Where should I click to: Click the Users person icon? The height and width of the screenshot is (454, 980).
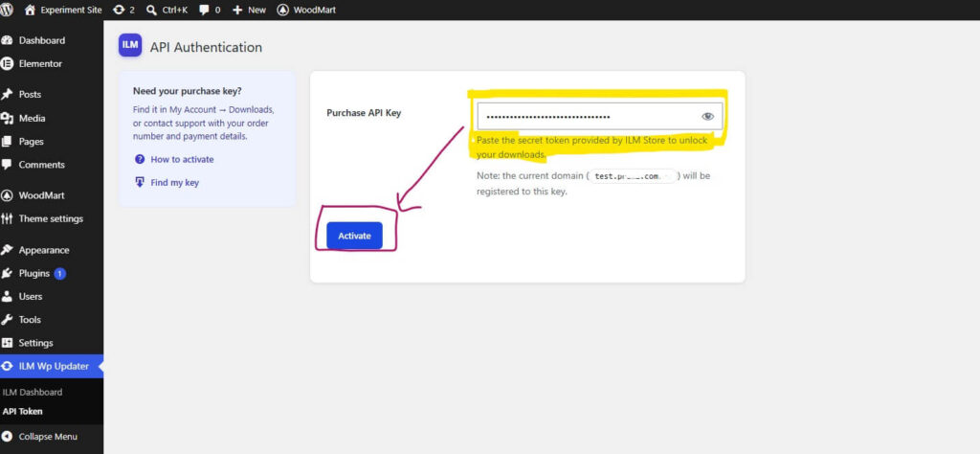point(7,296)
